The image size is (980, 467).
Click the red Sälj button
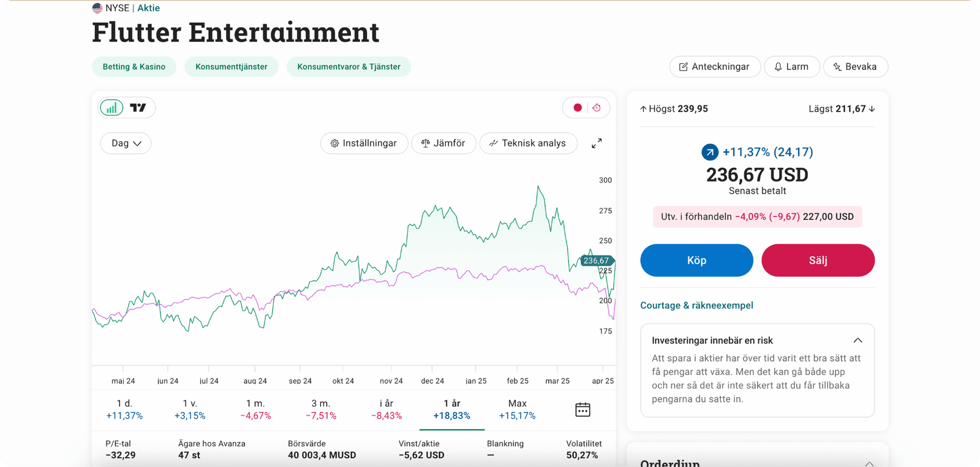tap(818, 260)
